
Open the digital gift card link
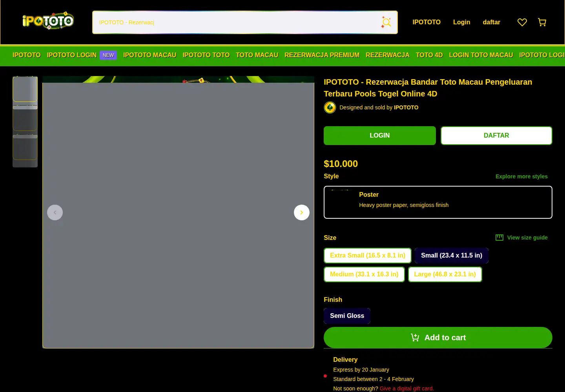(x=407, y=388)
